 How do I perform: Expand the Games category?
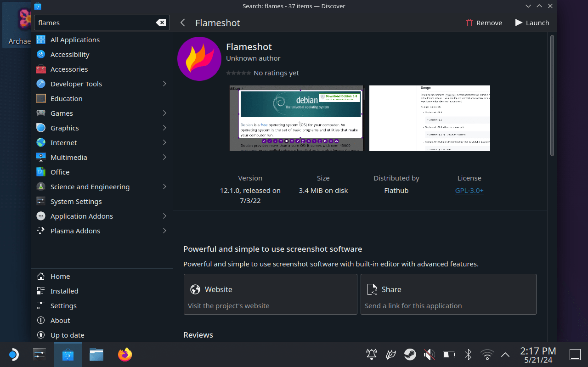(164, 113)
